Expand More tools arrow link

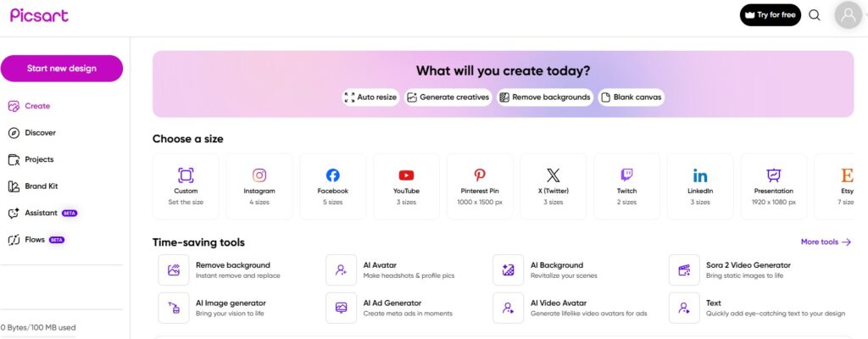click(825, 242)
